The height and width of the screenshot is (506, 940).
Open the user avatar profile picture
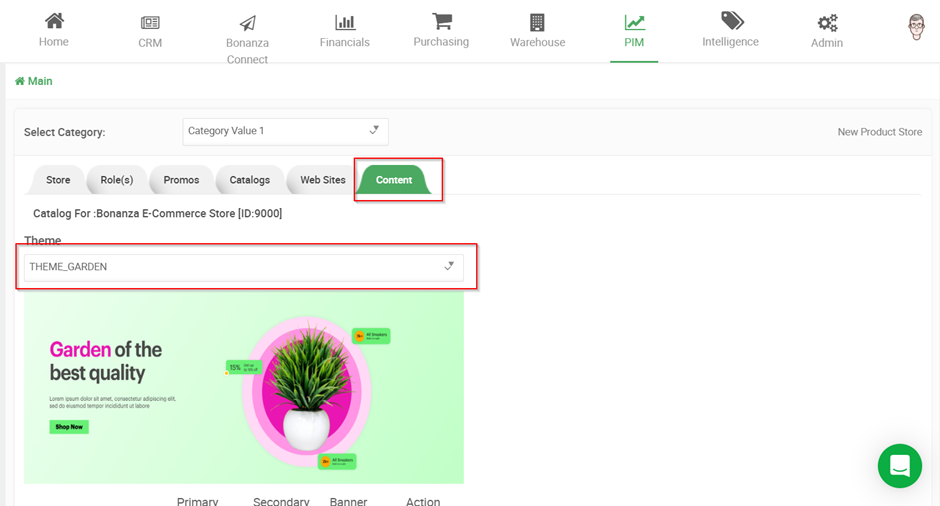click(x=916, y=27)
